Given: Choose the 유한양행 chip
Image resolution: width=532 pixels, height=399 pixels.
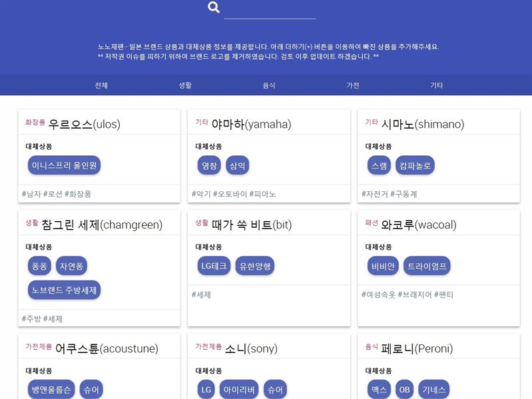Looking at the screenshot, I should (255, 266).
